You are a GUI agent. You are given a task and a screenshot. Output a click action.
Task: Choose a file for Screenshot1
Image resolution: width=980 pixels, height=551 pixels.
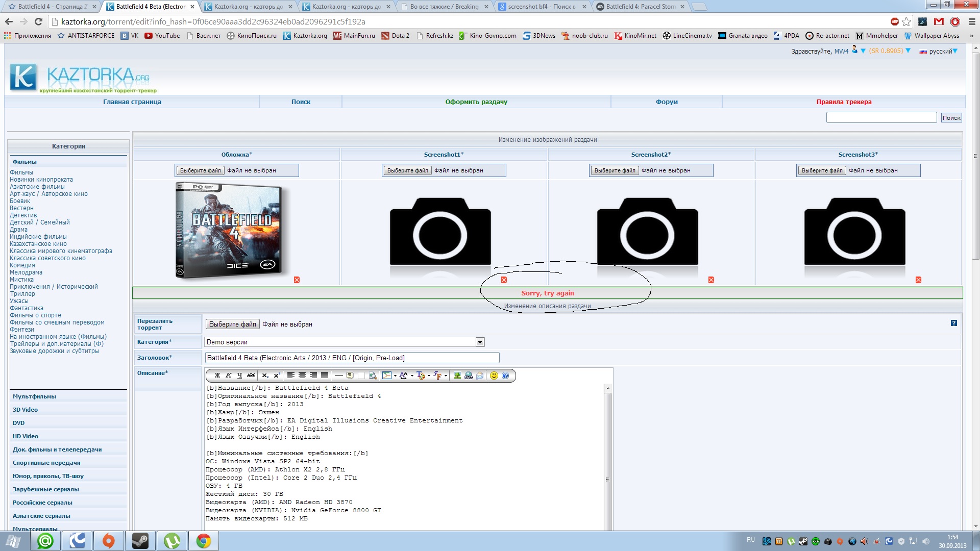pos(407,170)
